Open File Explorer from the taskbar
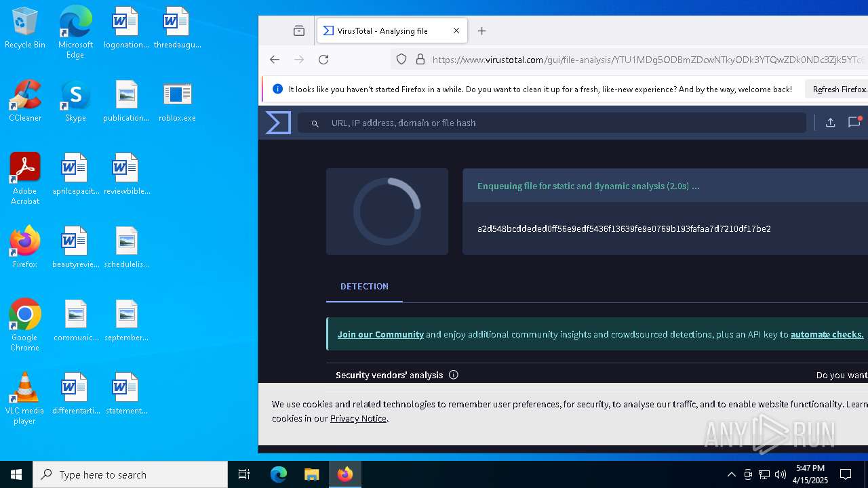This screenshot has height=488, width=868. (x=311, y=474)
